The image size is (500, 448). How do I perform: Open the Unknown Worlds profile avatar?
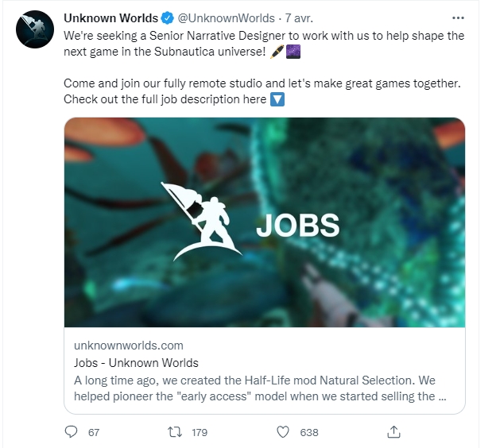(35, 29)
